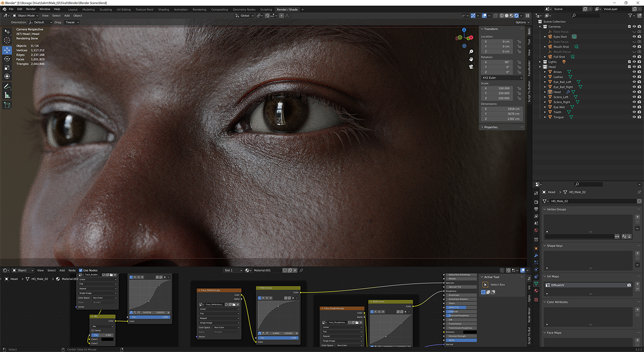The width and height of the screenshot is (644, 352).
Task: Open the Render menu
Action: tap(31, 9)
